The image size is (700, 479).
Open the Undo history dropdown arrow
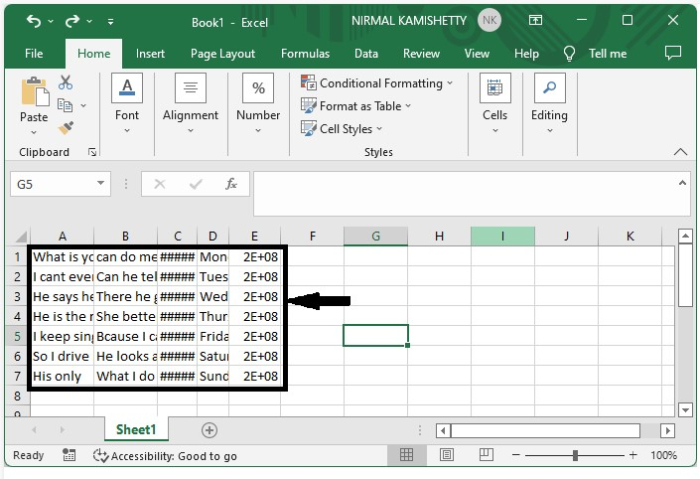click(50, 21)
